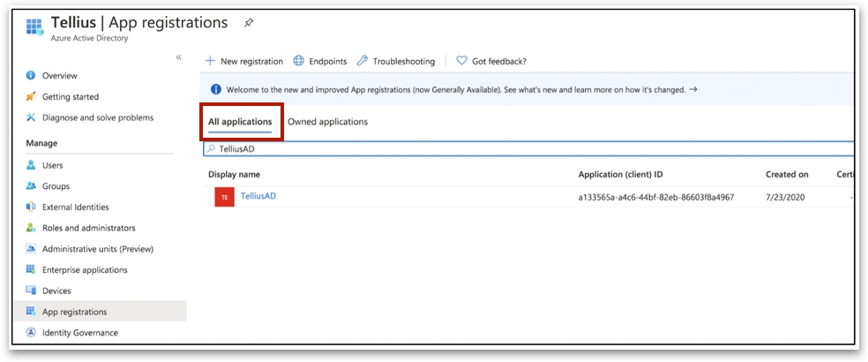
Task: Go to External Identities
Action: [75, 207]
